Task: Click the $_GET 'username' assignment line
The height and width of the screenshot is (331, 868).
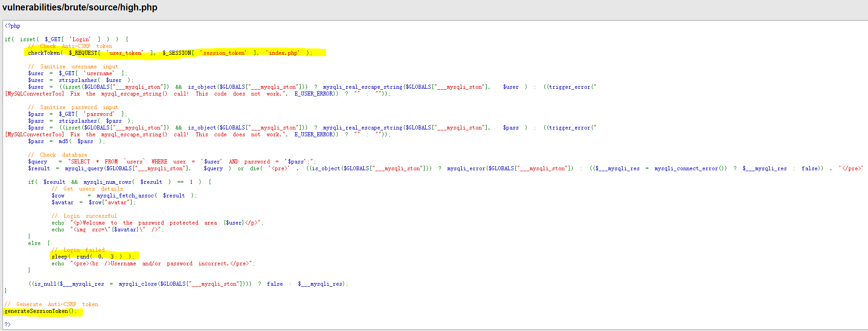Action: click(x=77, y=73)
